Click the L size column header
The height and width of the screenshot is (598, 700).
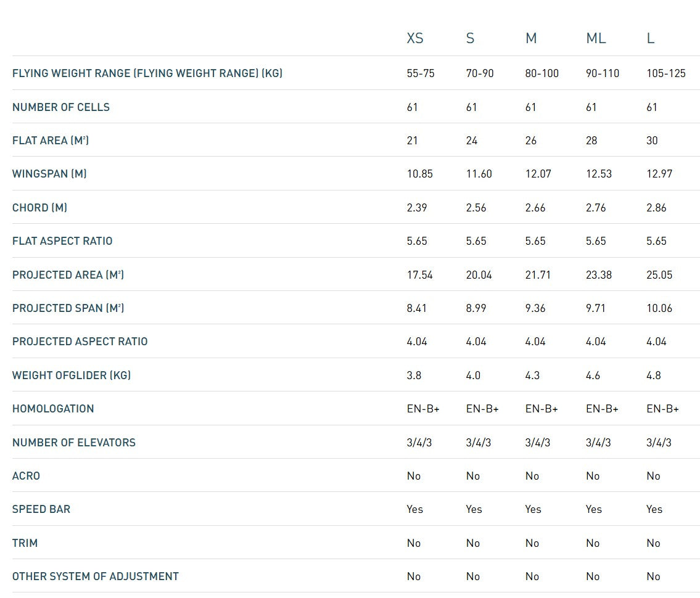[x=651, y=38]
